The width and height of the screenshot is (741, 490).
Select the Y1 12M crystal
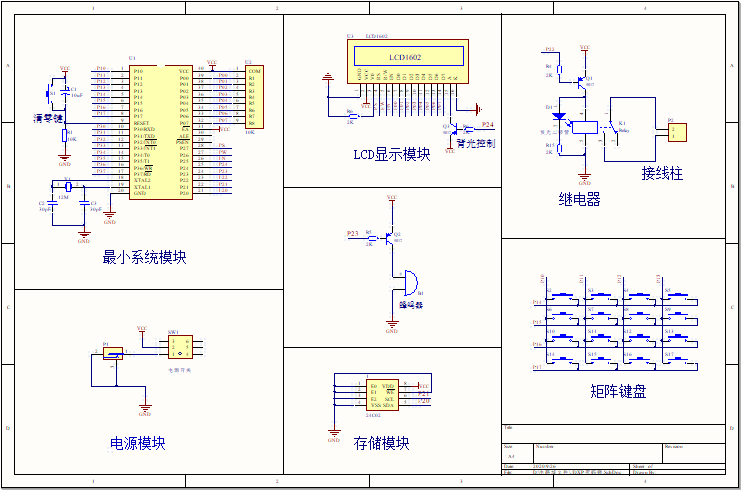click(x=68, y=186)
